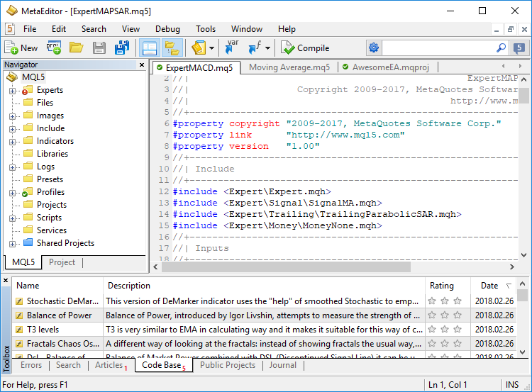
Task: Create a new project with toolbar icon
Action: tap(54, 47)
